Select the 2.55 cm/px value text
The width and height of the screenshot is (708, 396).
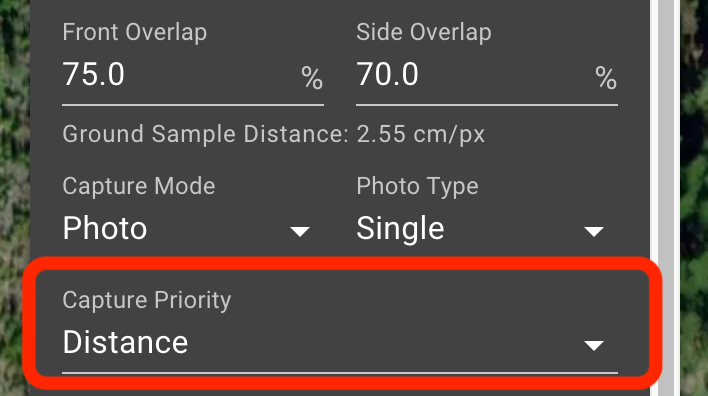tap(420, 134)
